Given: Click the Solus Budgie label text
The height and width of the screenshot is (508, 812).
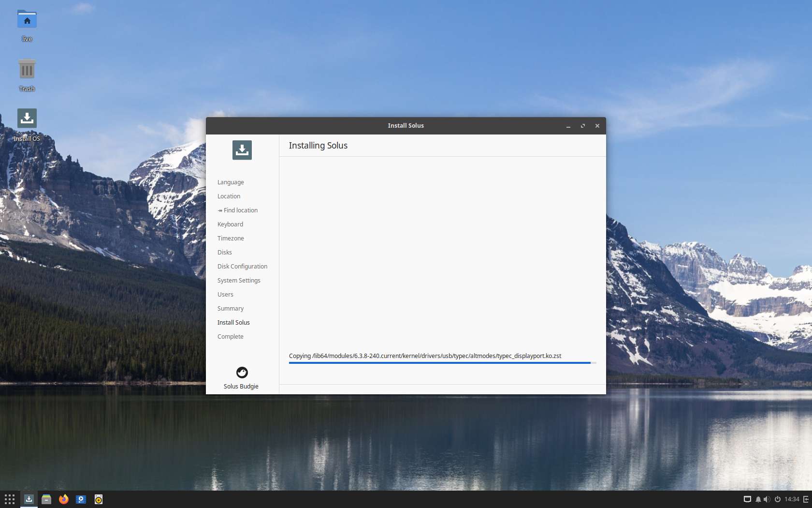Looking at the screenshot, I should pos(241,387).
